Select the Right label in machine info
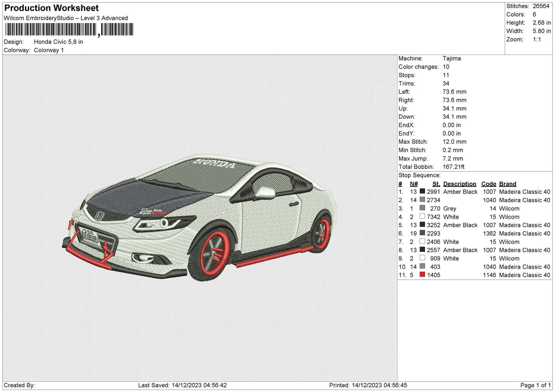 [x=406, y=100]
